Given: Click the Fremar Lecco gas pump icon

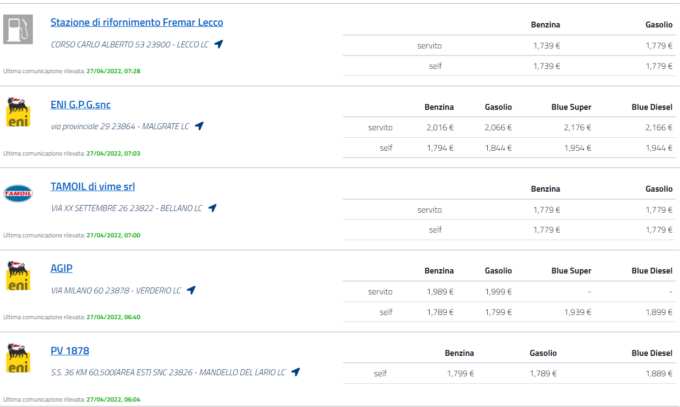Looking at the screenshot, I should [18, 31].
